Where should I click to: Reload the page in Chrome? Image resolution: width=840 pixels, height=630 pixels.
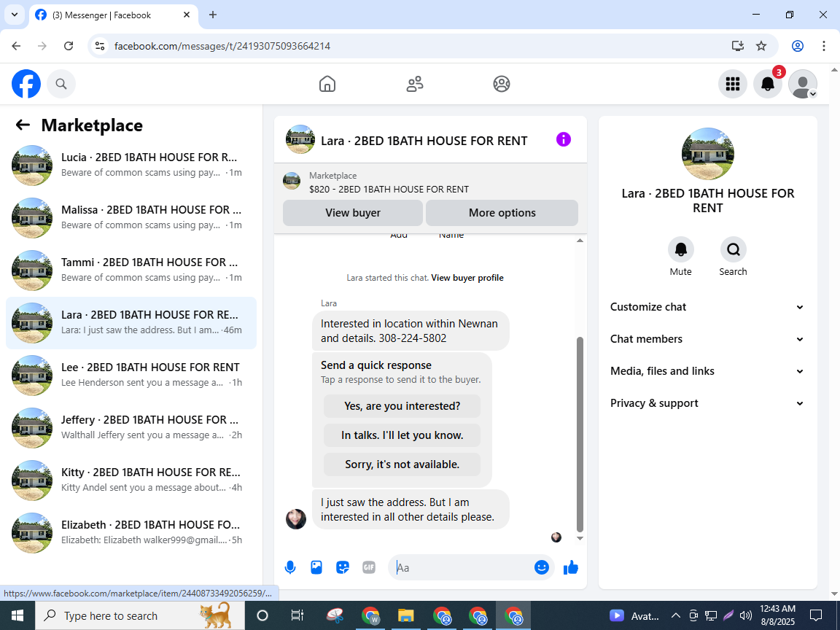(69, 46)
